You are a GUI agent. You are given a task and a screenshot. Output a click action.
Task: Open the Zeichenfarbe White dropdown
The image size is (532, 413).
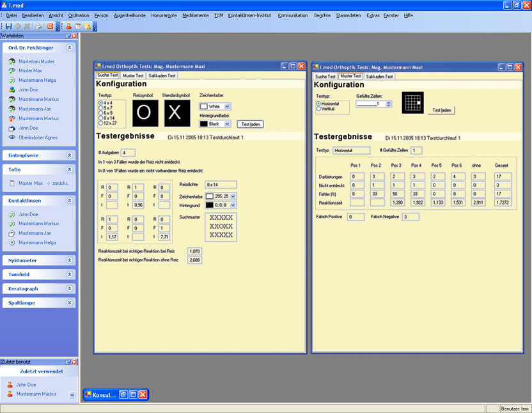coord(227,106)
